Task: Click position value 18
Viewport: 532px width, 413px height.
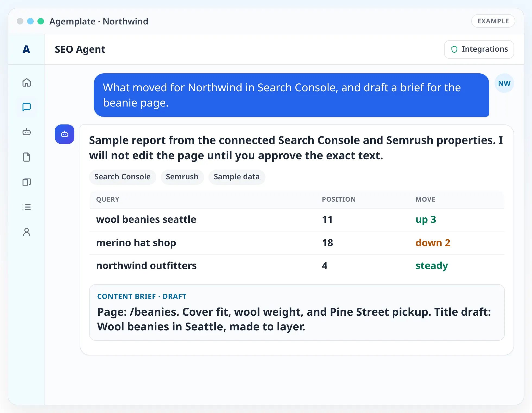Action: (327, 243)
